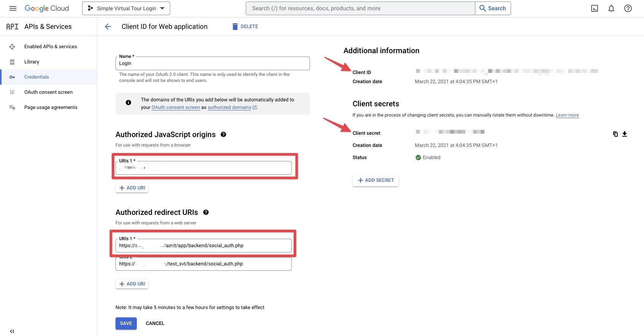Open the Simple Virtual Tour Login project selector
This screenshot has height=336, width=644.
126,8
